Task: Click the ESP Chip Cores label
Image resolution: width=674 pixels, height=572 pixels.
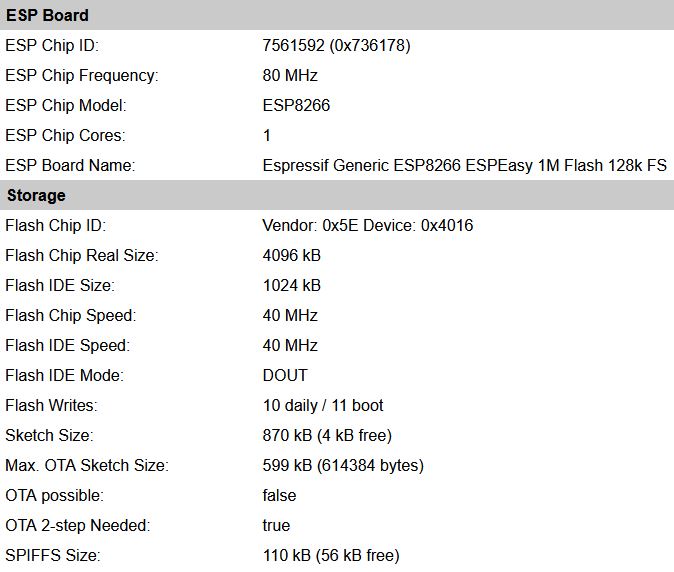Action: [65, 135]
